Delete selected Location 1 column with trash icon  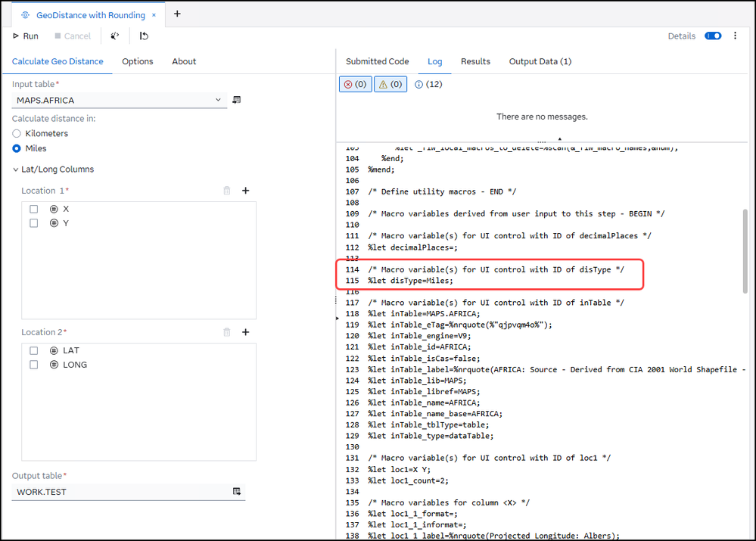coord(227,191)
